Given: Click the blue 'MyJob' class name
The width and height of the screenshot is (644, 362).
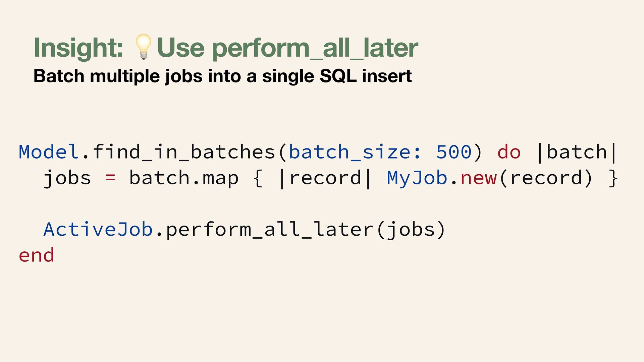Looking at the screenshot, I should point(417,178).
